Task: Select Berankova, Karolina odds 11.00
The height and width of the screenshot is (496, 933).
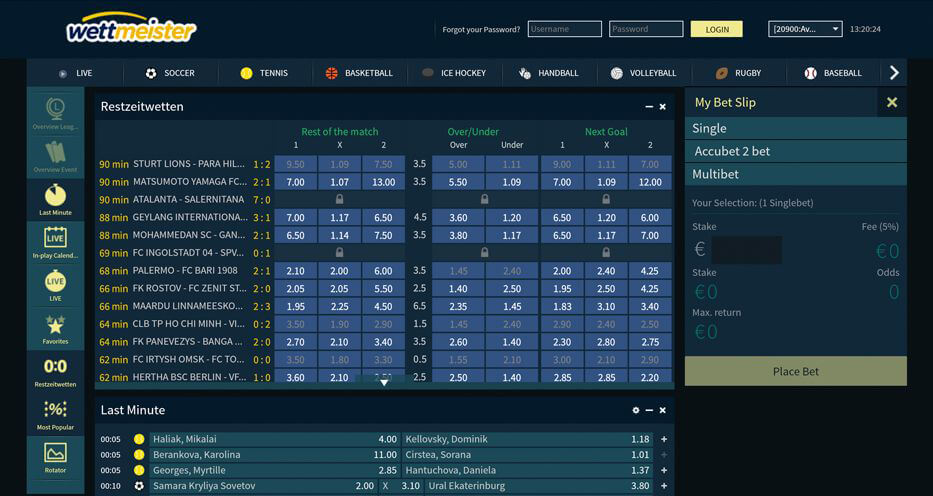Action: pyautogui.click(x=385, y=454)
